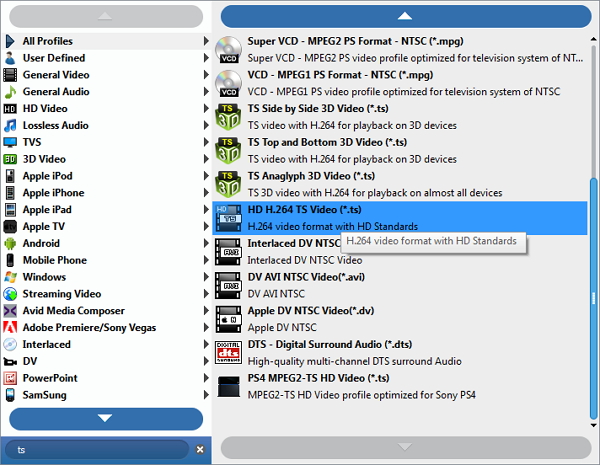
Task: Show more categories with blue down button
Action: click(106, 419)
